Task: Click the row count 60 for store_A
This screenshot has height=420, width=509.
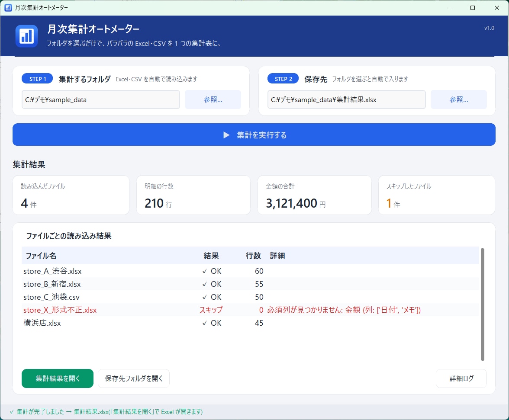Action: pyautogui.click(x=259, y=271)
